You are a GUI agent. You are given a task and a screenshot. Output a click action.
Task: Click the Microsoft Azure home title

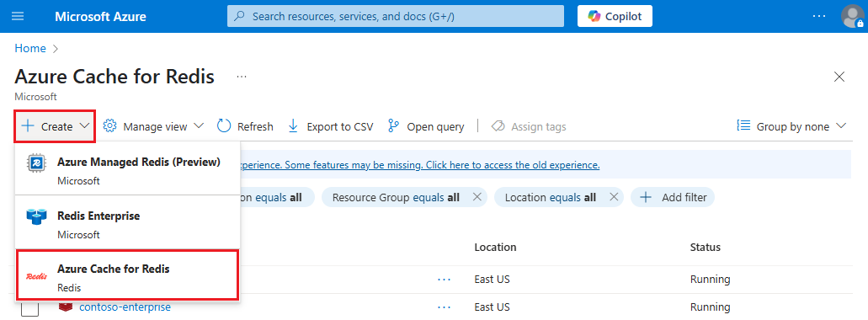[x=100, y=17]
